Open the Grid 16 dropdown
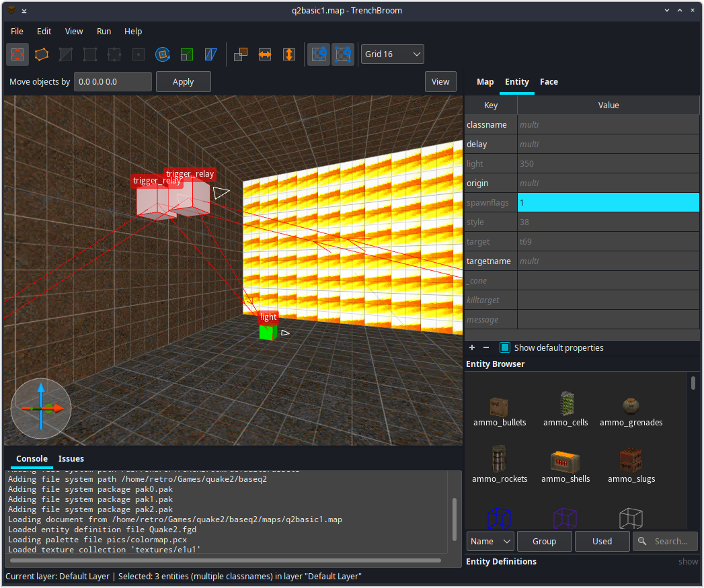The height and width of the screenshot is (588, 704). (x=393, y=54)
